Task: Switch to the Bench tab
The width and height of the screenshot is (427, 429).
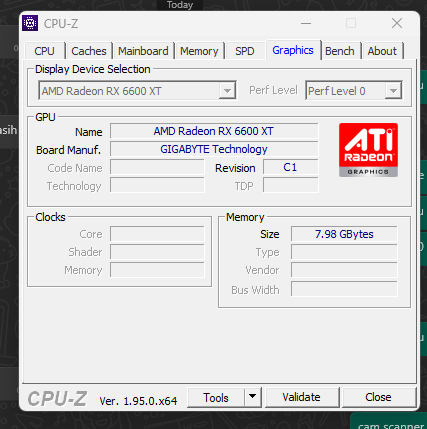Action: (x=340, y=51)
